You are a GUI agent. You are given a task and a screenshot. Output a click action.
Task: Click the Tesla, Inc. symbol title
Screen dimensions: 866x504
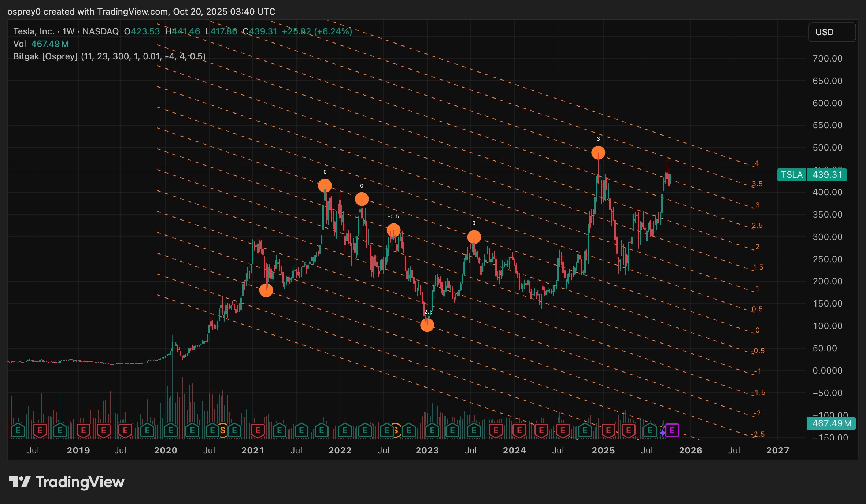(x=34, y=31)
